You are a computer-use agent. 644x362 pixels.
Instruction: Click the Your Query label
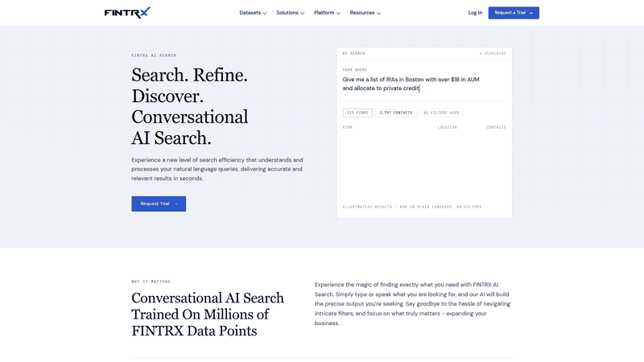click(355, 70)
